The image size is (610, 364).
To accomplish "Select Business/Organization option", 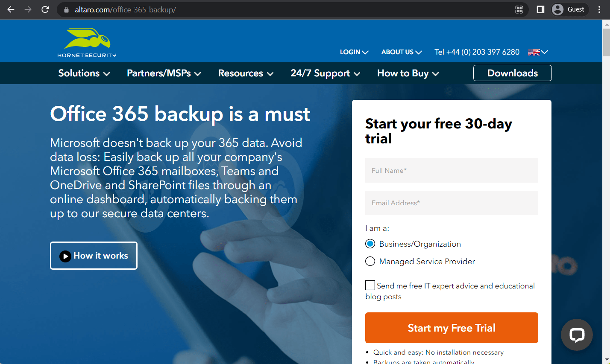I will coord(370,244).
